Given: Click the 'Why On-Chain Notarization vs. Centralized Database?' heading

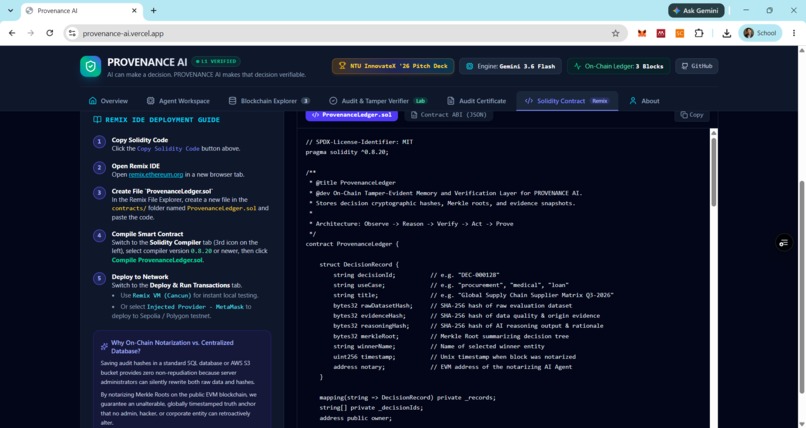Looking at the screenshot, I should click(x=172, y=347).
